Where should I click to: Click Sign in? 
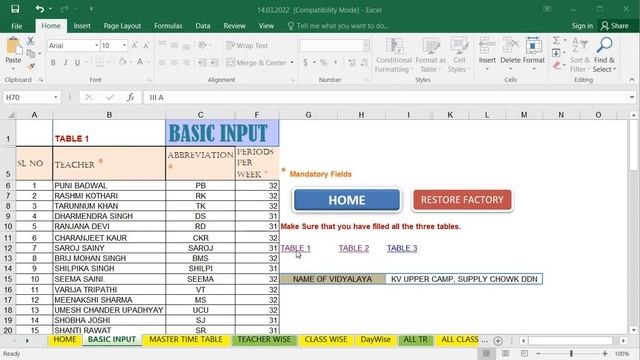click(x=582, y=26)
